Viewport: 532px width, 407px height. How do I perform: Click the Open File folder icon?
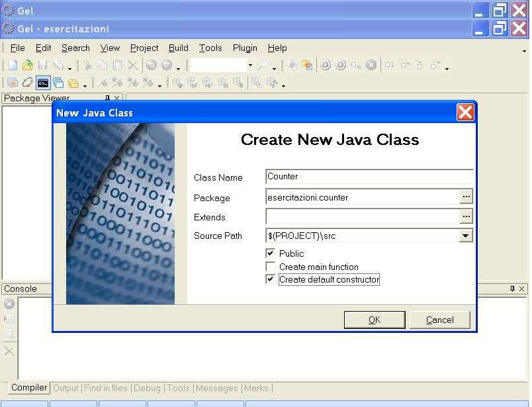pos(27,65)
